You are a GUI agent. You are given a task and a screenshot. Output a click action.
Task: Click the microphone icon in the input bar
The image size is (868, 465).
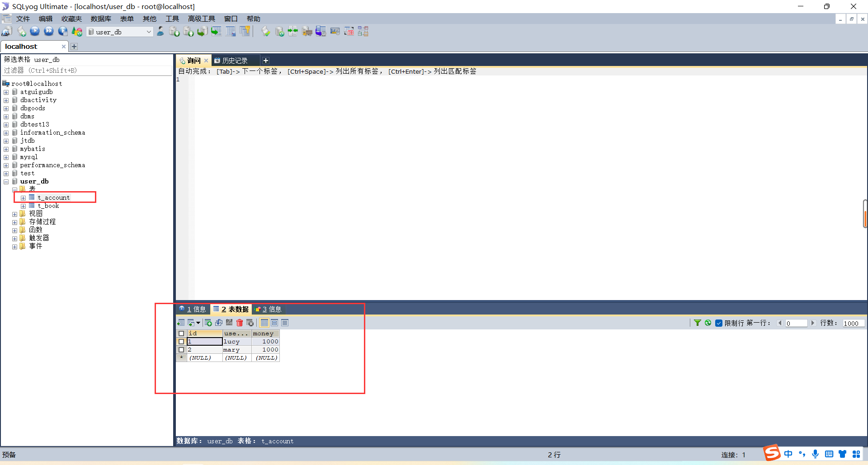tap(815, 454)
